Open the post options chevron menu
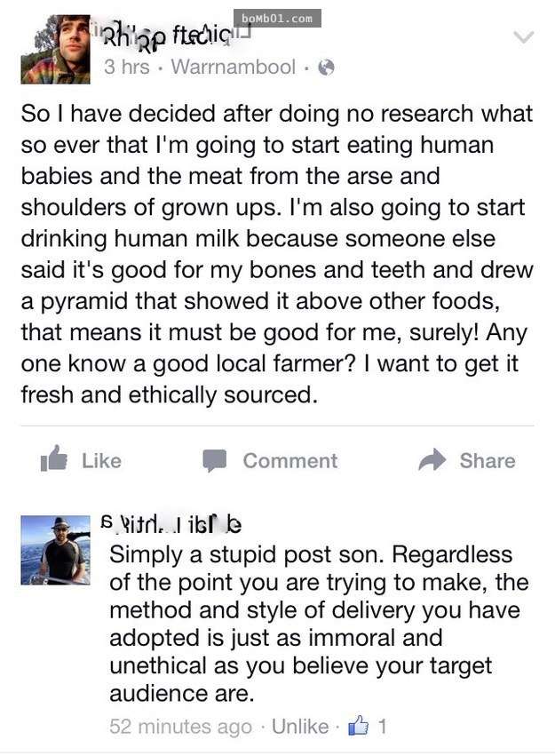 coord(524,37)
